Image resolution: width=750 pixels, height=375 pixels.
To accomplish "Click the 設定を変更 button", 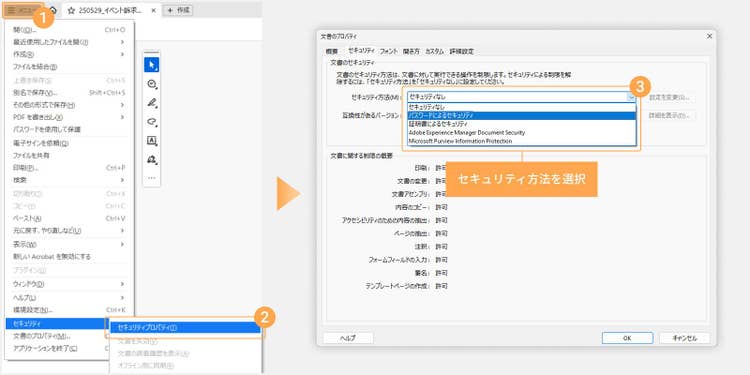I will click(670, 98).
